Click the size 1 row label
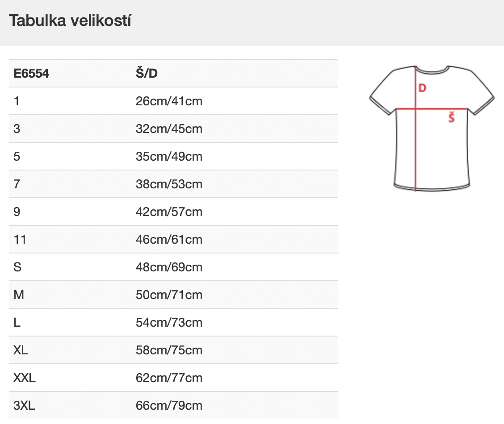This screenshot has width=504, height=424. tap(17, 101)
